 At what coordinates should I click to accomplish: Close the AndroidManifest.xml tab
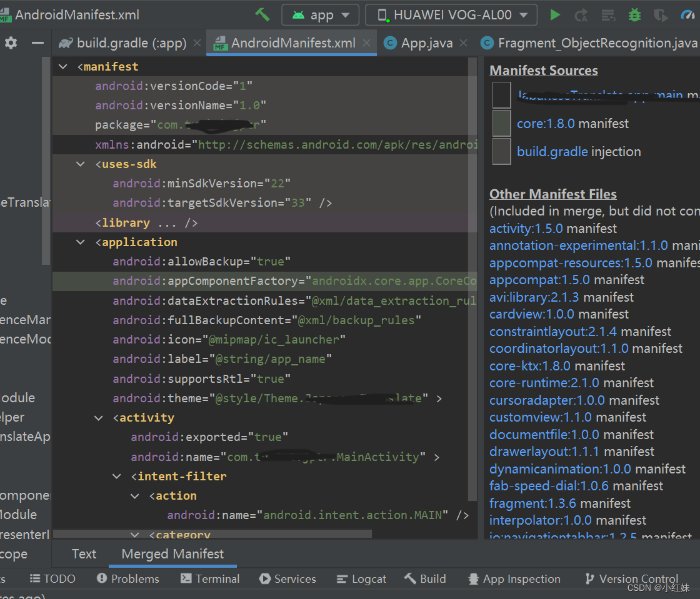click(366, 43)
